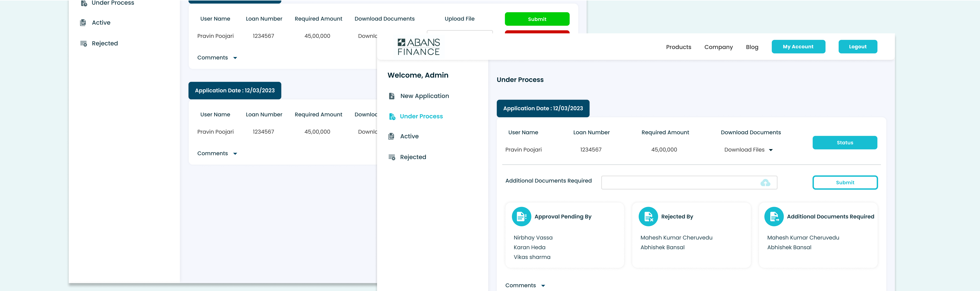Click the My Account button
Image resolution: width=980 pixels, height=291 pixels.
tap(798, 47)
